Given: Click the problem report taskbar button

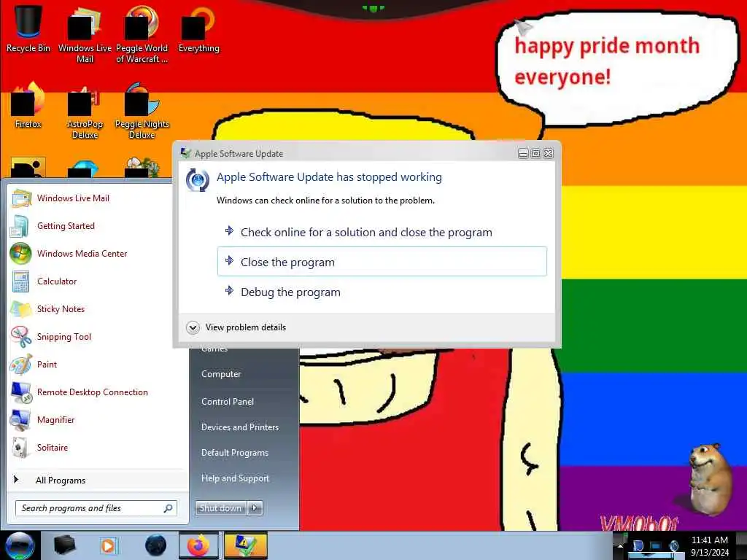Looking at the screenshot, I should [245, 545].
